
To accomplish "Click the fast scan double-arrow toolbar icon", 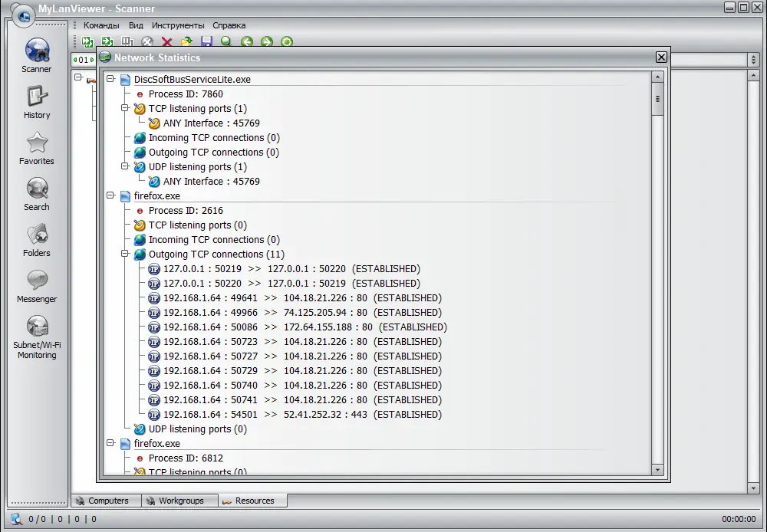I will 87,42.
